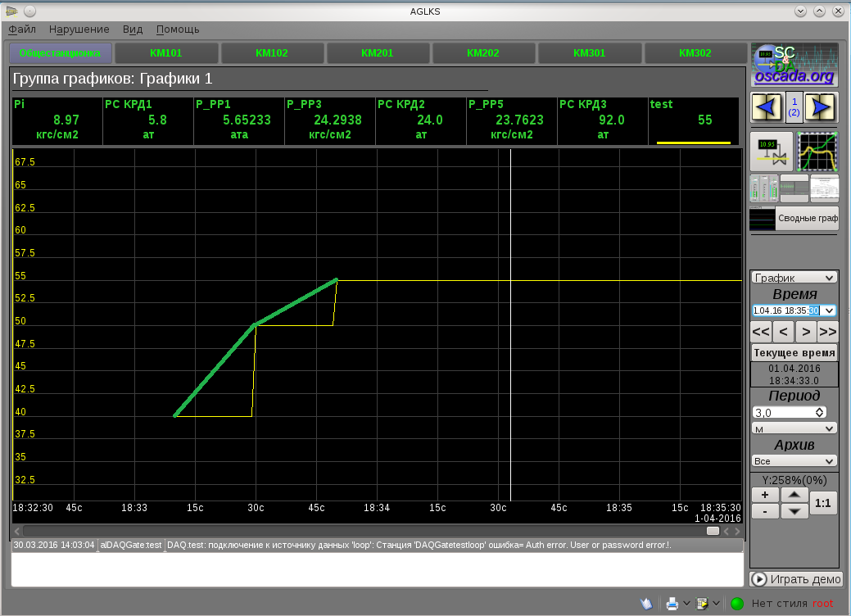Open the graphs view icon
The height and width of the screenshot is (616, 851).
817,151
